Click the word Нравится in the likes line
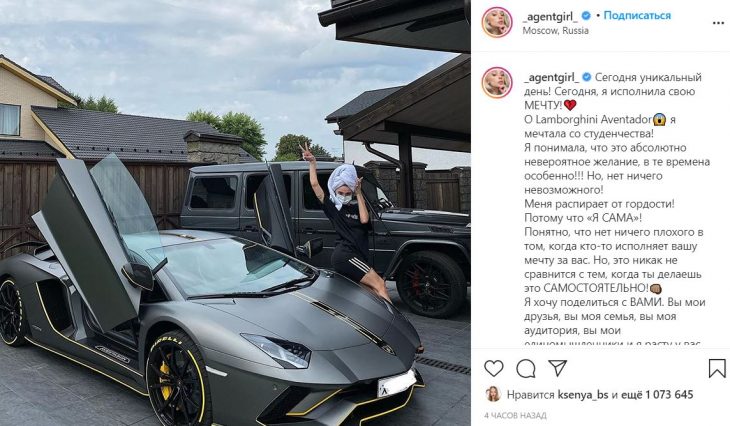Image resolution: width=730 pixels, height=426 pixels. [530, 395]
